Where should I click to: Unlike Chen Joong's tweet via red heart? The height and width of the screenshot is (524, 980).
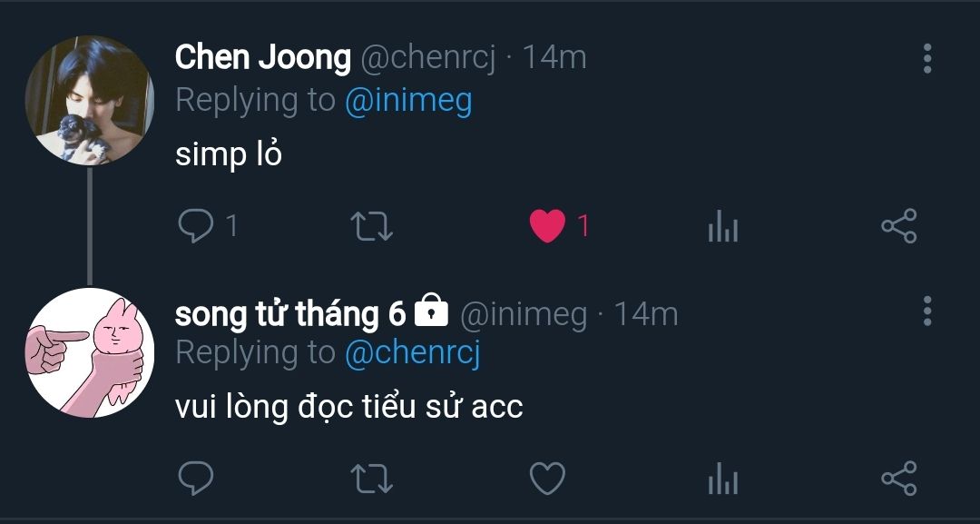click(547, 226)
